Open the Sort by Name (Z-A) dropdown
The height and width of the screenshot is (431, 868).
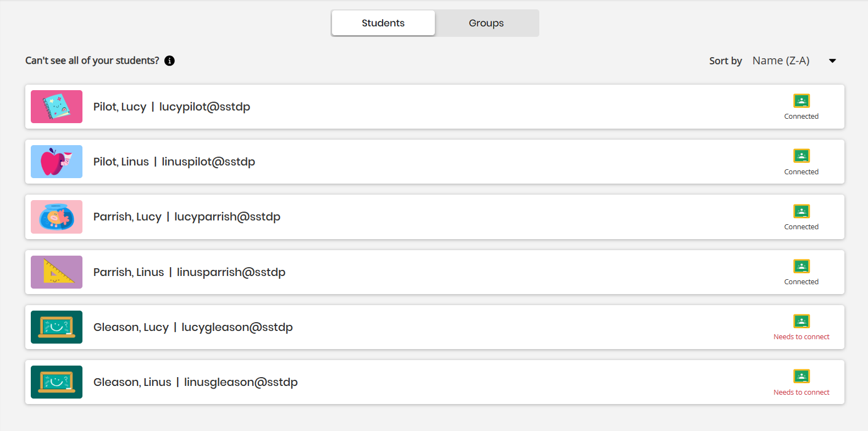point(795,60)
